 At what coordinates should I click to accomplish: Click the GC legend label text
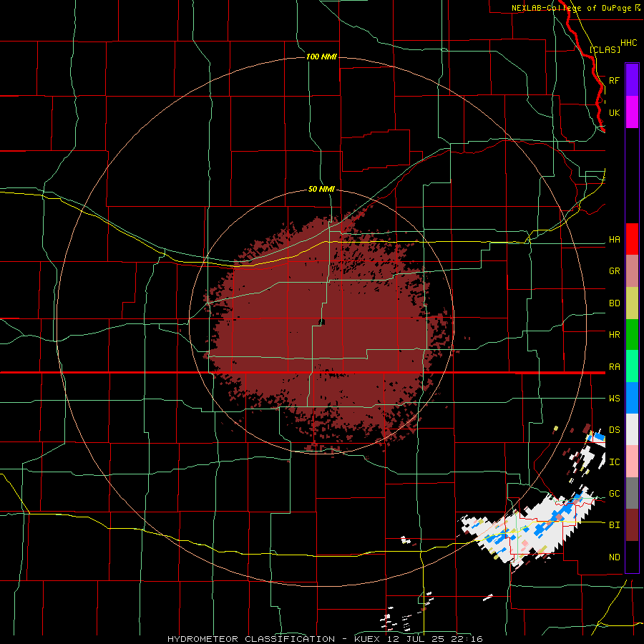pos(614,493)
